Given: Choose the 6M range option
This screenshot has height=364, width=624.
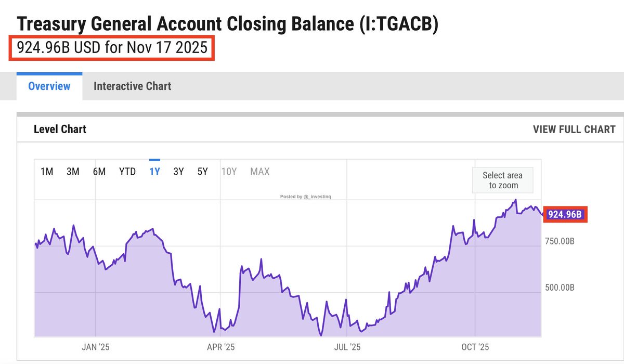Looking at the screenshot, I should (x=99, y=172).
